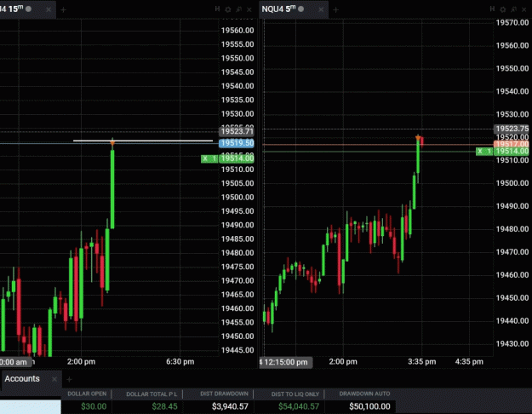Click the link dot on the NQU4 5m tab

click(301, 9)
